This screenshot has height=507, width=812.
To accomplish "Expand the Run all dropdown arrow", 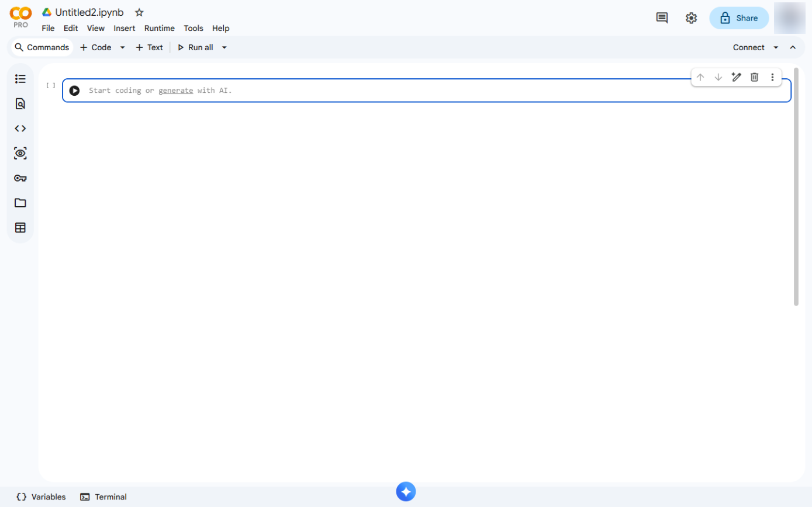I will point(224,47).
